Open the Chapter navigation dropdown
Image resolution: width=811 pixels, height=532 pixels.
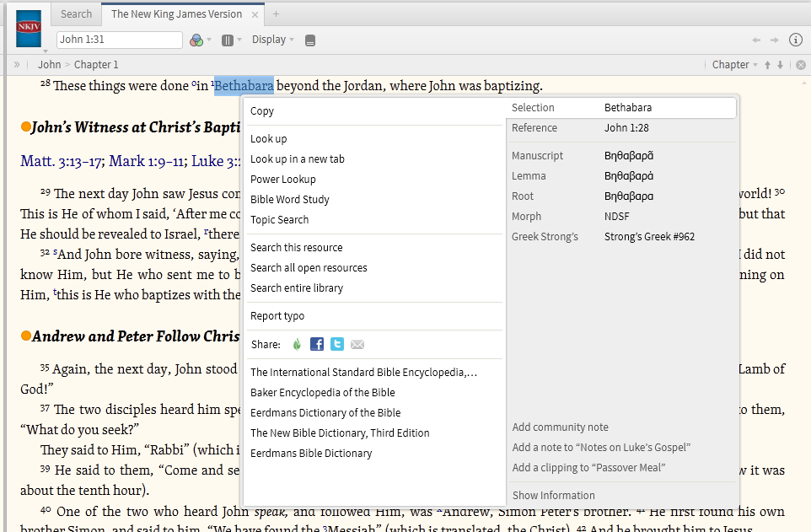[734, 65]
